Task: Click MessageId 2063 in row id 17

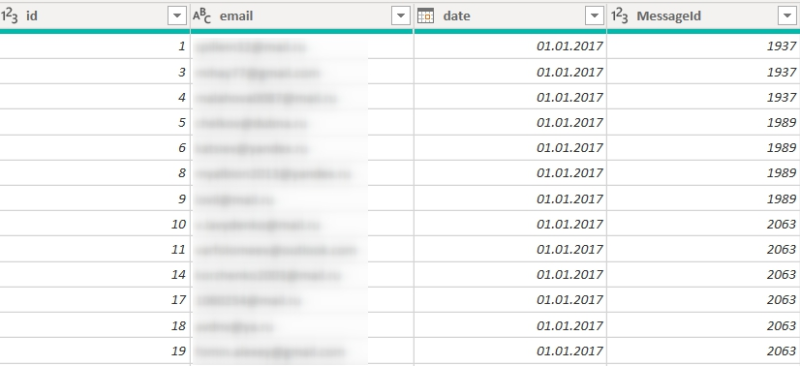Action: point(704,300)
